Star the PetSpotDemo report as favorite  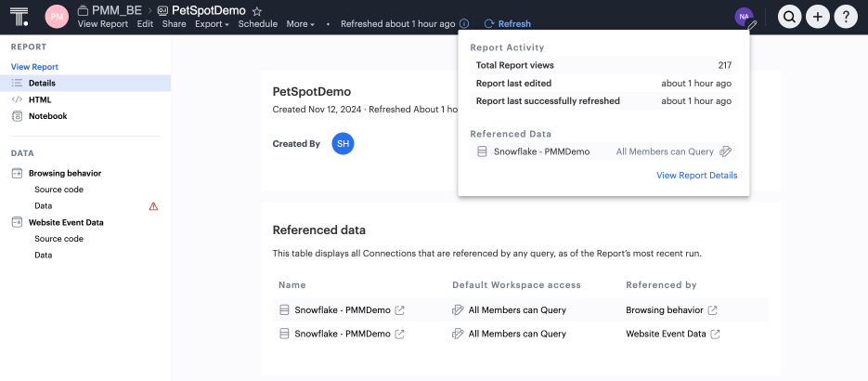[257, 9]
